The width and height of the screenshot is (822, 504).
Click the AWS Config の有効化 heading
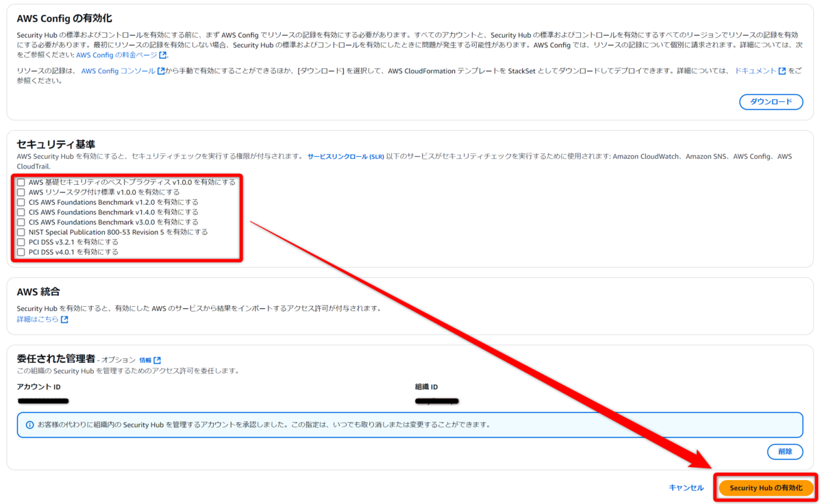[64, 18]
